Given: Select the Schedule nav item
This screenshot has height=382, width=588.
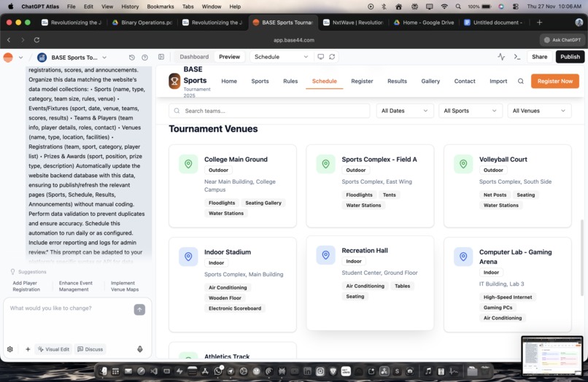Looking at the screenshot, I should (324, 81).
